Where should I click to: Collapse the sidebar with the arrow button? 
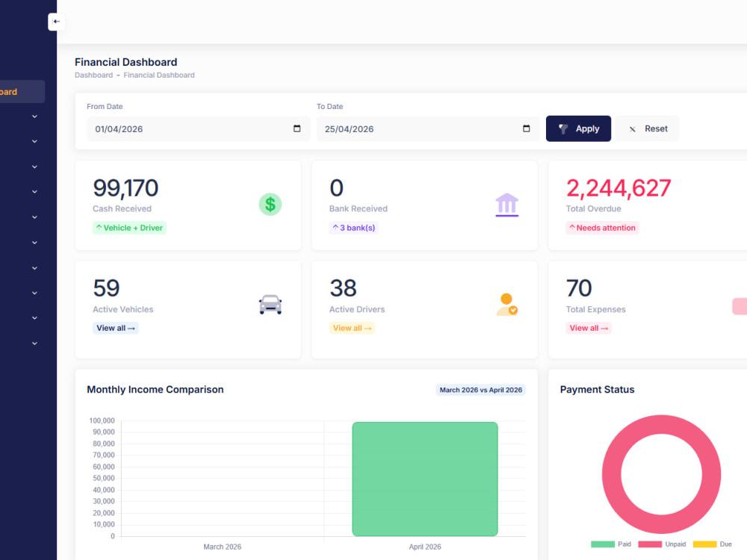coord(56,22)
